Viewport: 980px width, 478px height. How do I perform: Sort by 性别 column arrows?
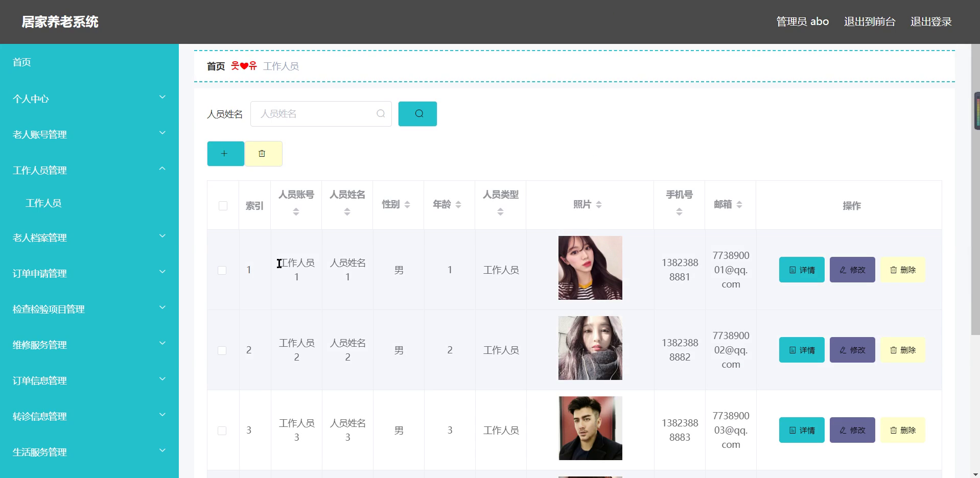pos(407,204)
